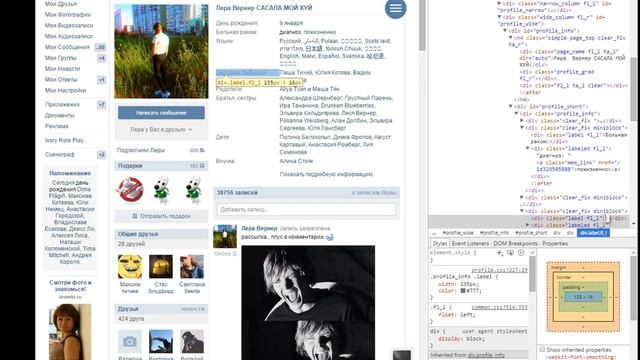Open the Подписчики Леры row

[161, 150]
